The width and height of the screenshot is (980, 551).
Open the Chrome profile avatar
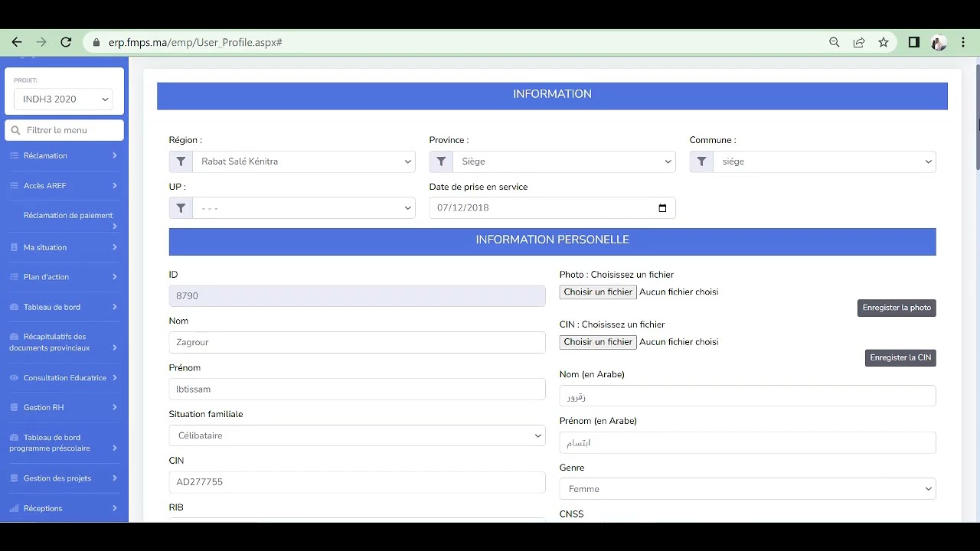coord(939,43)
